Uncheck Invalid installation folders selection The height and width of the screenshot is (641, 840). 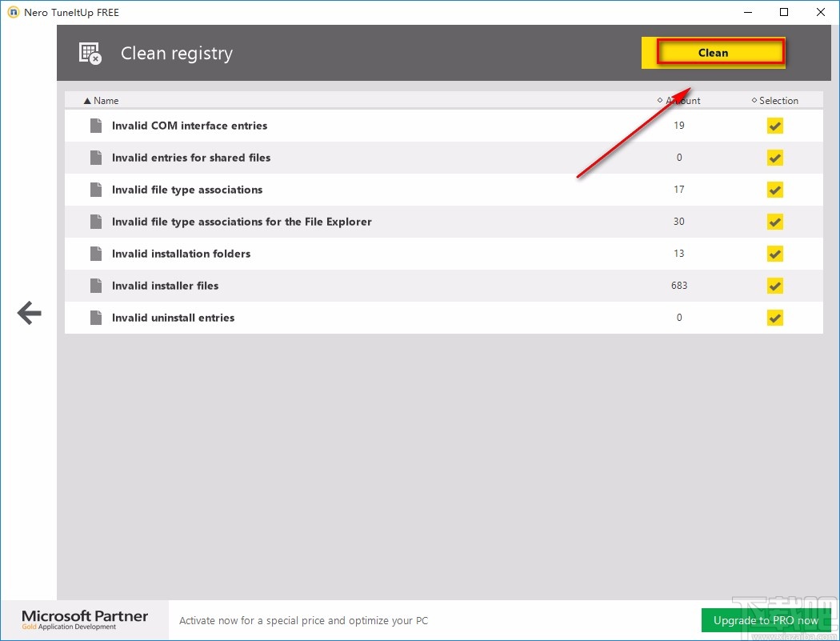(774, 254)
